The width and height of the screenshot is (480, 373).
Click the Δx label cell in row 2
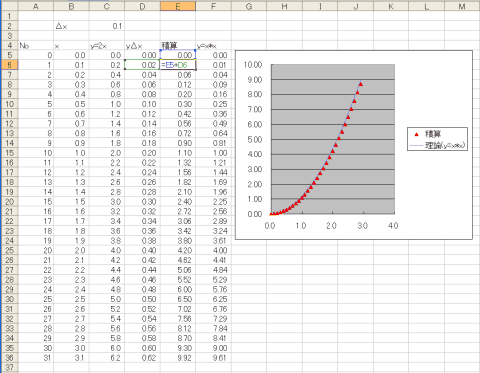pyautogui.click(x=71, y=26)
